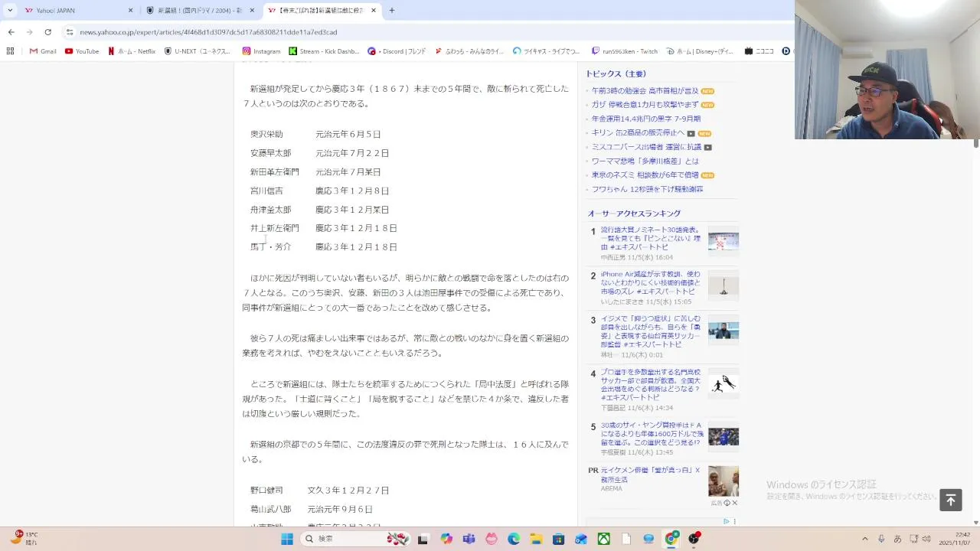
Task: Switch to the 新選組！ドラマ 2004 tab
Action: 201,11
